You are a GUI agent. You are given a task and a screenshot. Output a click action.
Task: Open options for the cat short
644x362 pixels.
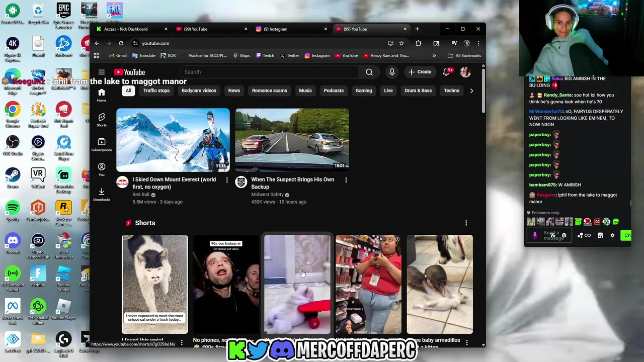(182, 342)
